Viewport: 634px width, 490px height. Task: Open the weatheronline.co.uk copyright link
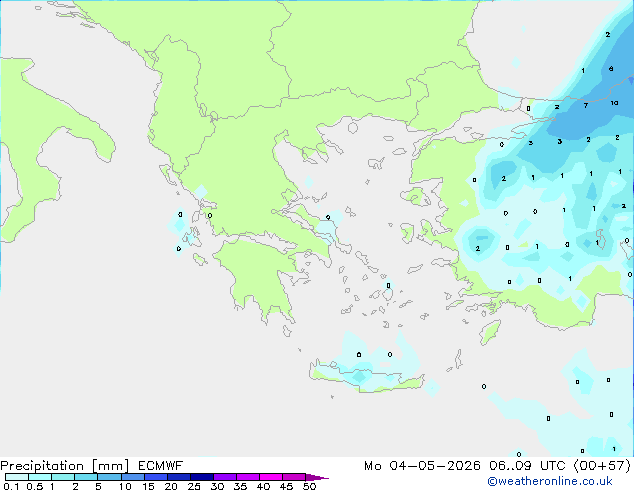click(549, 481)
